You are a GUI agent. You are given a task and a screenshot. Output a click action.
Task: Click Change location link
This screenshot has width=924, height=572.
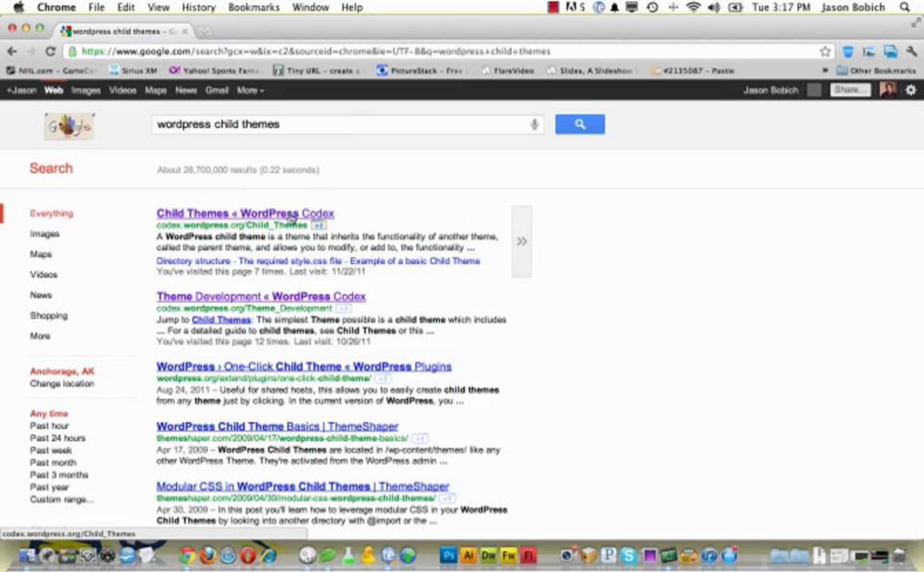62,384
